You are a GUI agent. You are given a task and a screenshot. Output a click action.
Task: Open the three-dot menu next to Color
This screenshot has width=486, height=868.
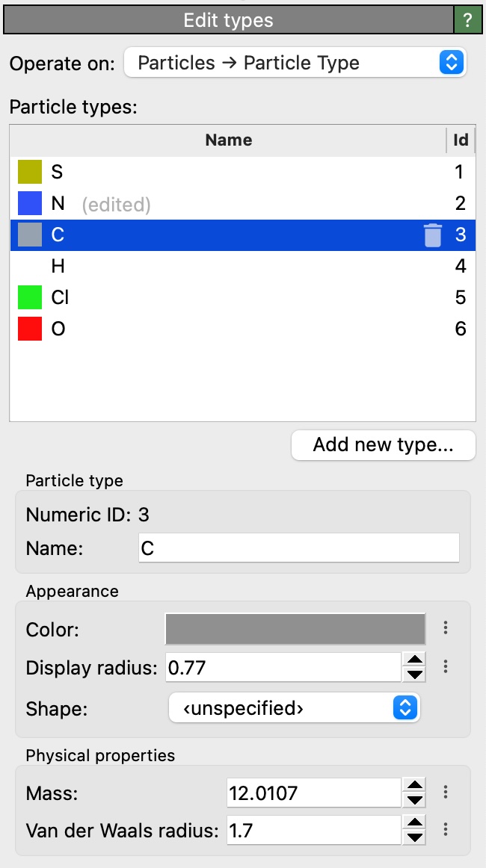tap(446, 628)
